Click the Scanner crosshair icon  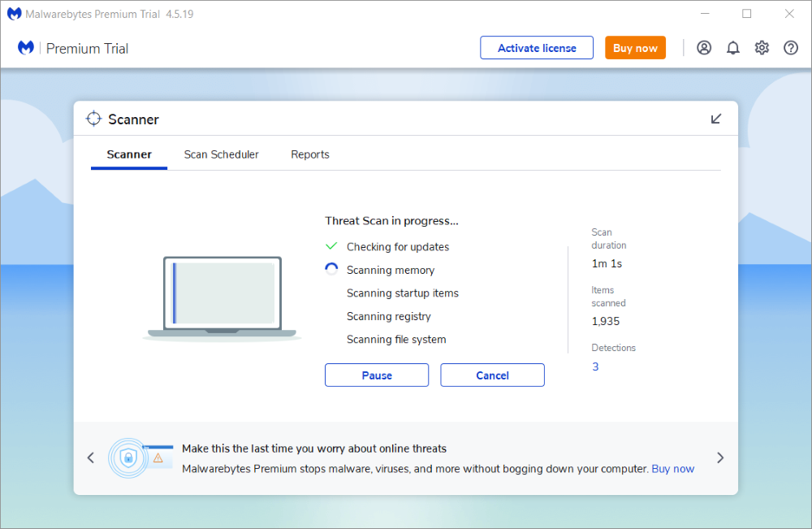[94, 119]
